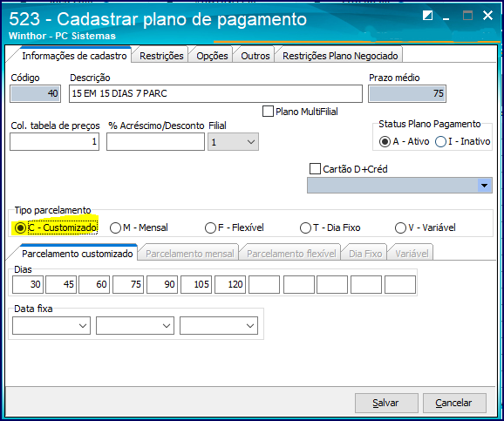Click the Dias field containing 60
This screenshot has height=421, width=504.
94,284
